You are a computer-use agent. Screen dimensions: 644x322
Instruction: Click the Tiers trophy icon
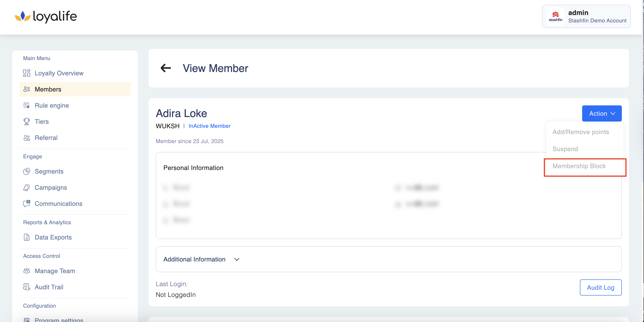[x=26, y=122]
